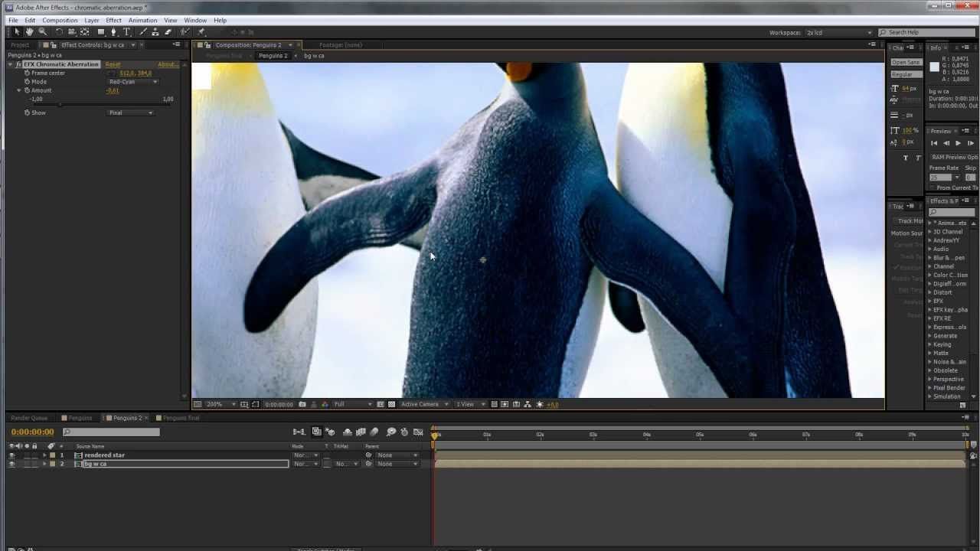The image size is (980, 551).
Task: Select the Eraser tool
Action: point(168,32)
